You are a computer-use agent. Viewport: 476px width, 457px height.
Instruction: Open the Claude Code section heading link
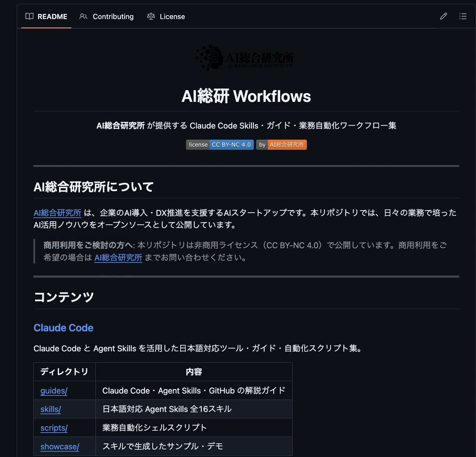click(63, 328)
